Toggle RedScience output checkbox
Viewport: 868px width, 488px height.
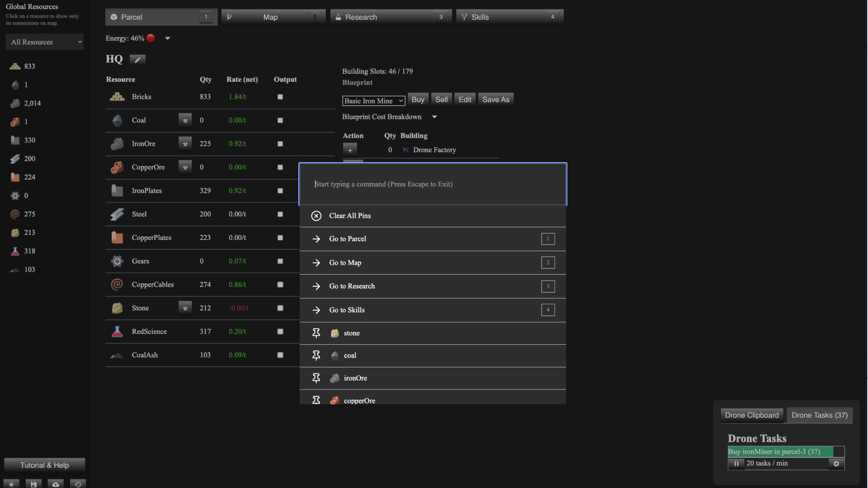pyautogui.click(x=280, y=332)
